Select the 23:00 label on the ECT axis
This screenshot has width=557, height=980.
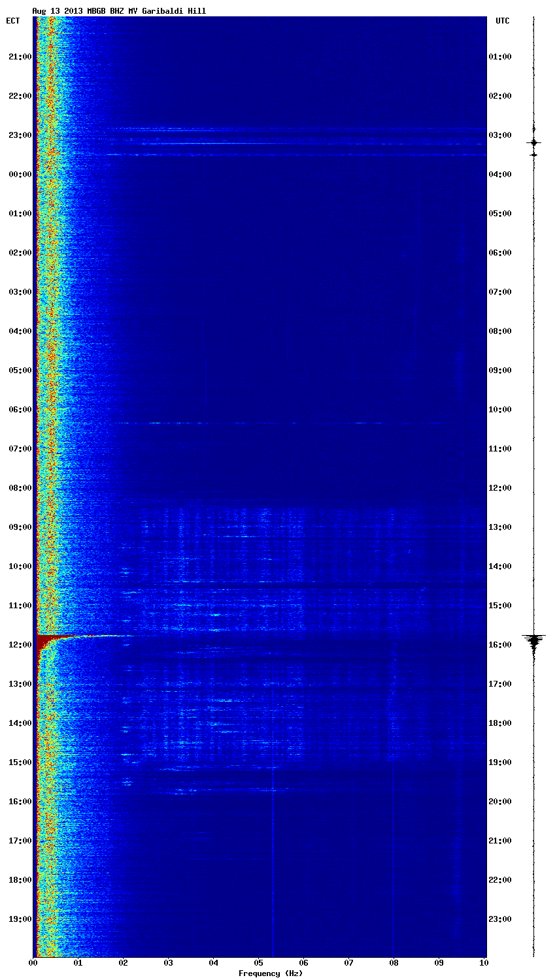20,135
